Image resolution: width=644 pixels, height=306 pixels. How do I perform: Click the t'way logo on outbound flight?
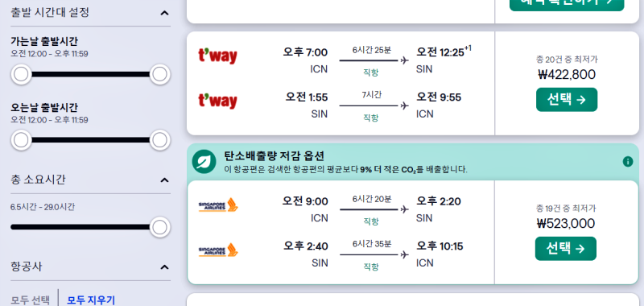point(217,56)
